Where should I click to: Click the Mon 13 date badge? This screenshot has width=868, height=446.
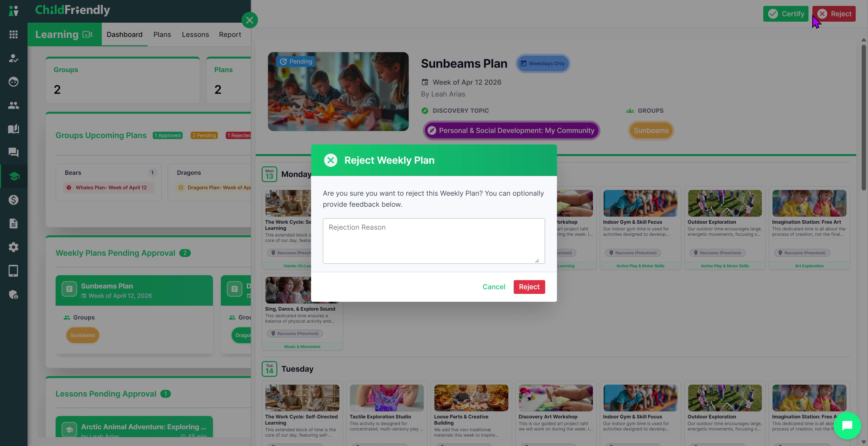pos(269,174)
